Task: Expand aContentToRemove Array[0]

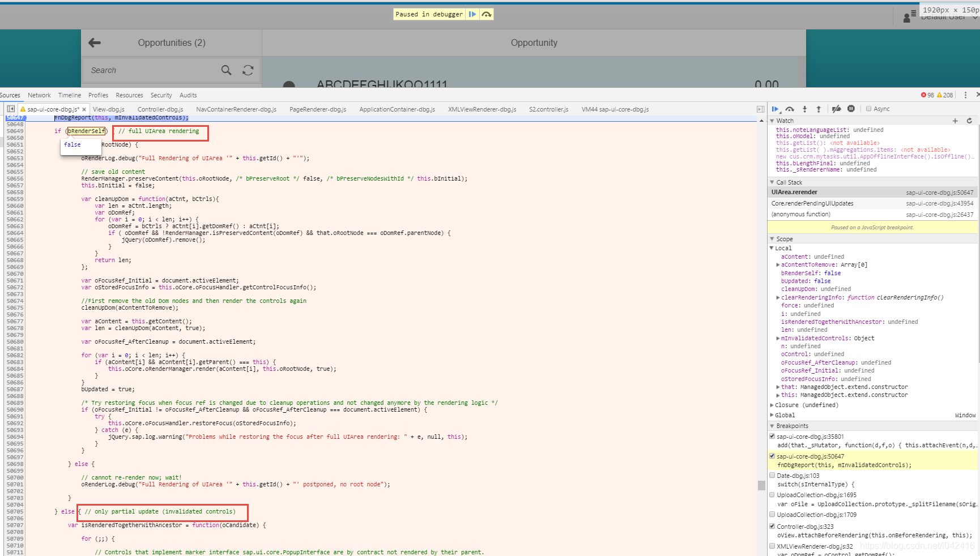Action: (778, 265)
